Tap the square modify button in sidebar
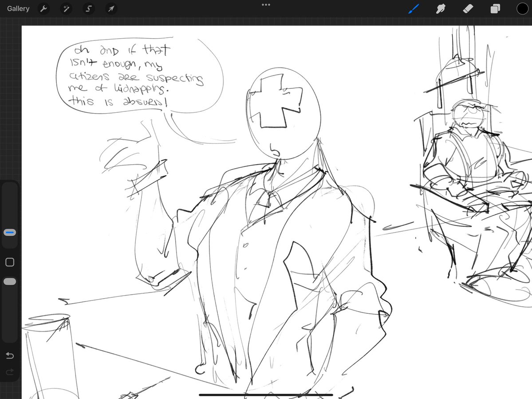532x399 pixels. point(10,262)
